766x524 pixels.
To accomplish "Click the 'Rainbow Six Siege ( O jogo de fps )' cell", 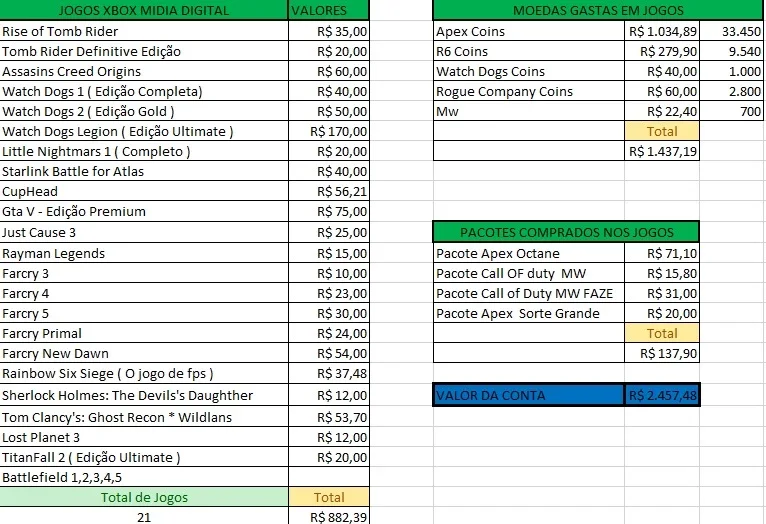I will (144, 373).
